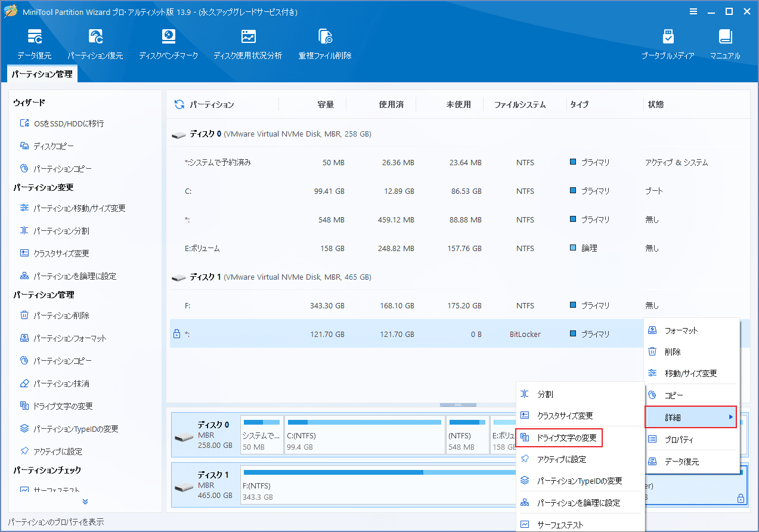Click the splitter handle above the disk map
The height and width of the screenshot is (532, 759).
click(x=458, y=405)
